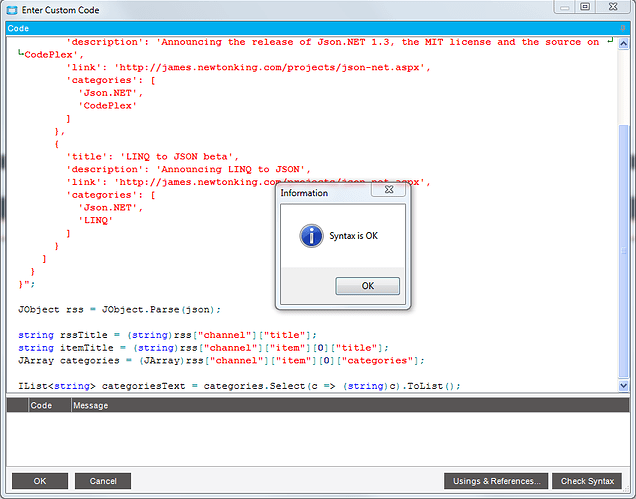
Task: Close the Information dialog with X
Action: pos(389,189)
